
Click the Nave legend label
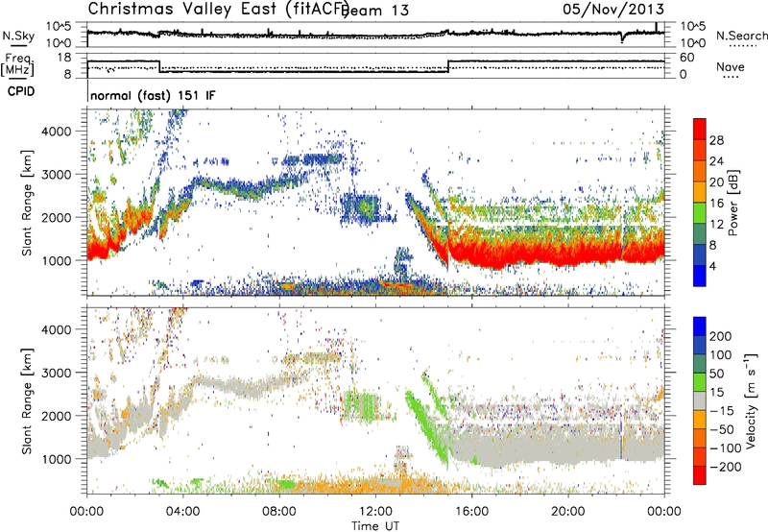(x=731, y=67)
